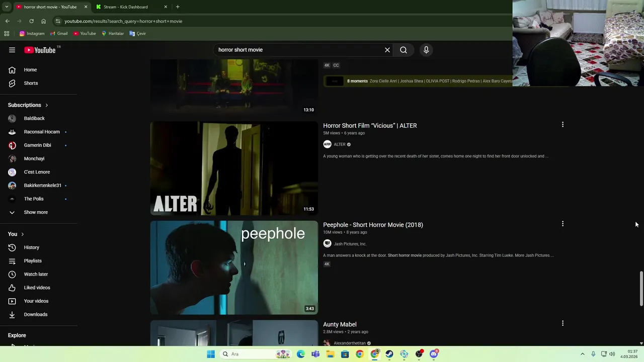Click the Jash Pictures channel avatar
This screenshot has height=362, width=644.
tap(327, 244)
